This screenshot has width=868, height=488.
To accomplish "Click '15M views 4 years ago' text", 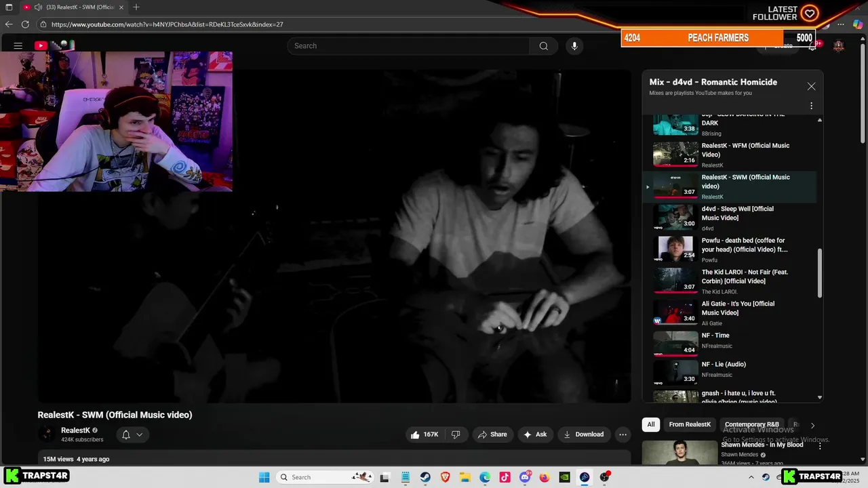I will tap(76, 459).
